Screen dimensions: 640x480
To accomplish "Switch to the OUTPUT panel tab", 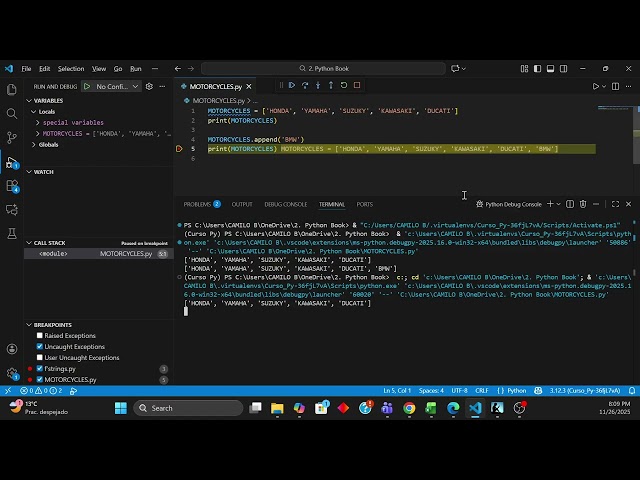I will [x=242, y=204].
